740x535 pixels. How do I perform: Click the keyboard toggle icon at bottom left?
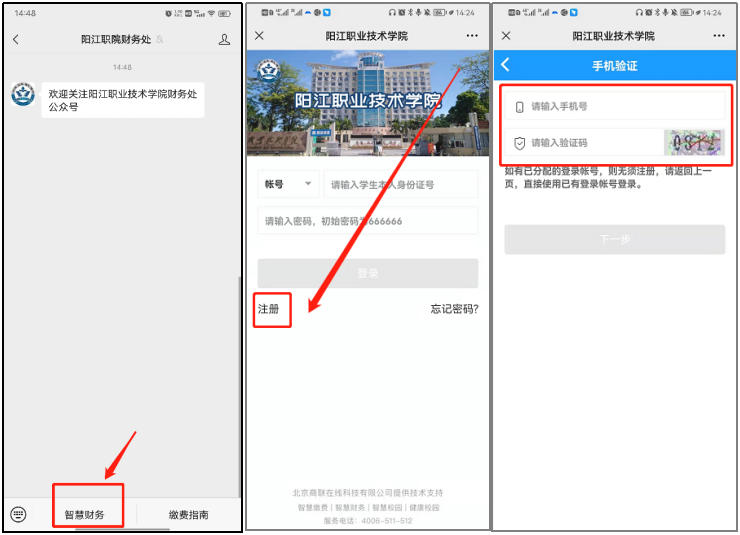pyautogui.click(x=18, y=514)
